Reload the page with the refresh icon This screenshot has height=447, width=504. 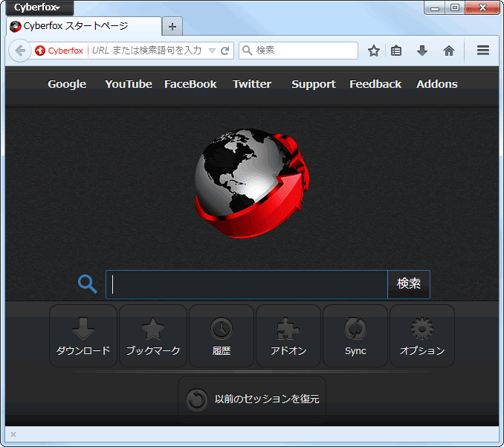pyautogui.click(x=225, y=51)
